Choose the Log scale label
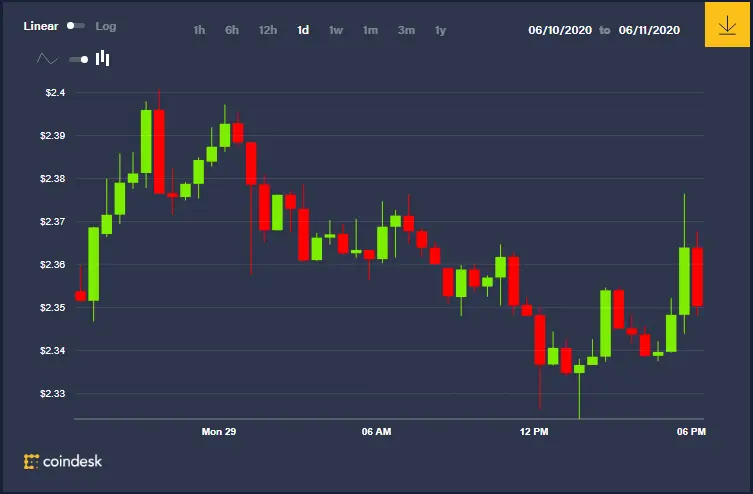Image resolution: width=753 pixels, height=494 pixels. [x=106, y=26]
